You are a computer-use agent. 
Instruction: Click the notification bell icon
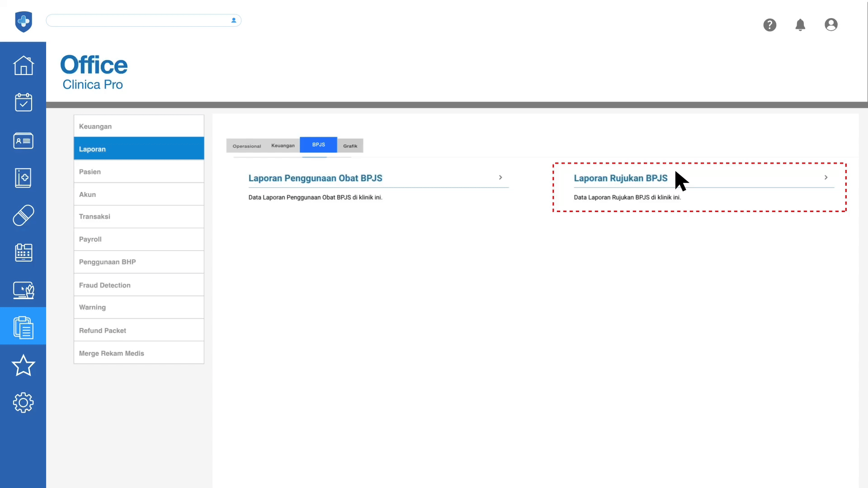(x=800, y=25)
